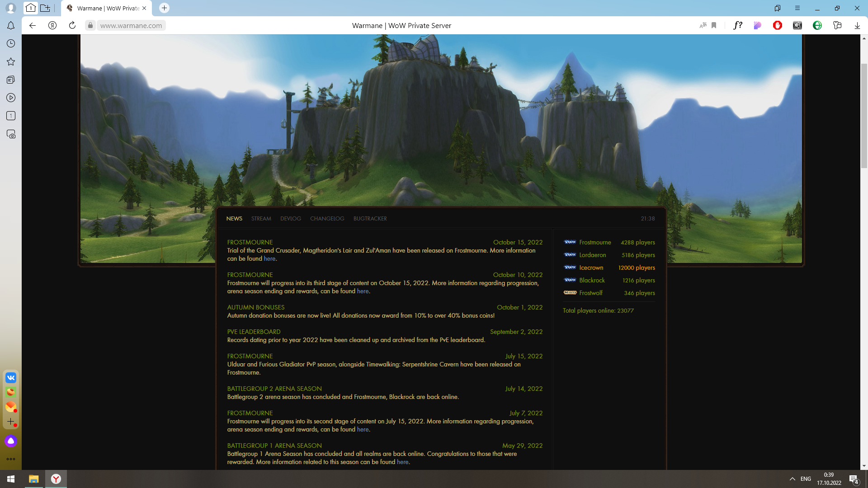Image resolution: width=868 pixels, height=488 pixels.
Task: Open the side panel bookmarks button
Action: click(778, 8)
